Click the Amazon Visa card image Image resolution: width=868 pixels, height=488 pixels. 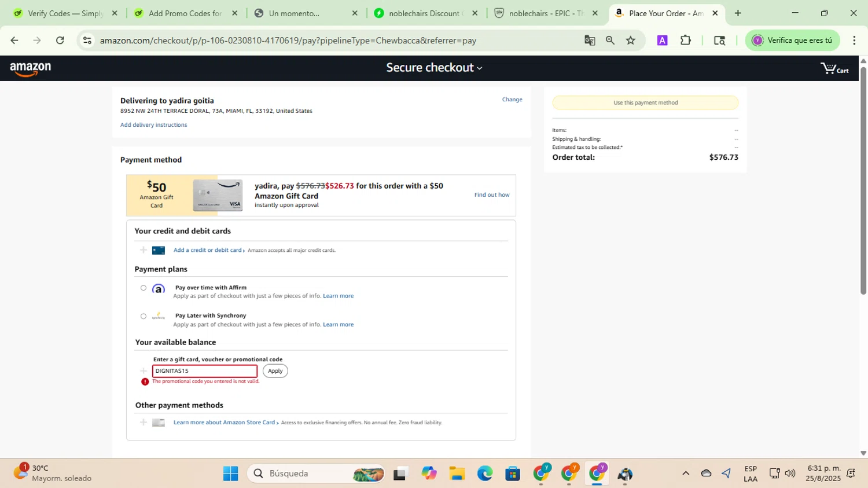[218, 195]
